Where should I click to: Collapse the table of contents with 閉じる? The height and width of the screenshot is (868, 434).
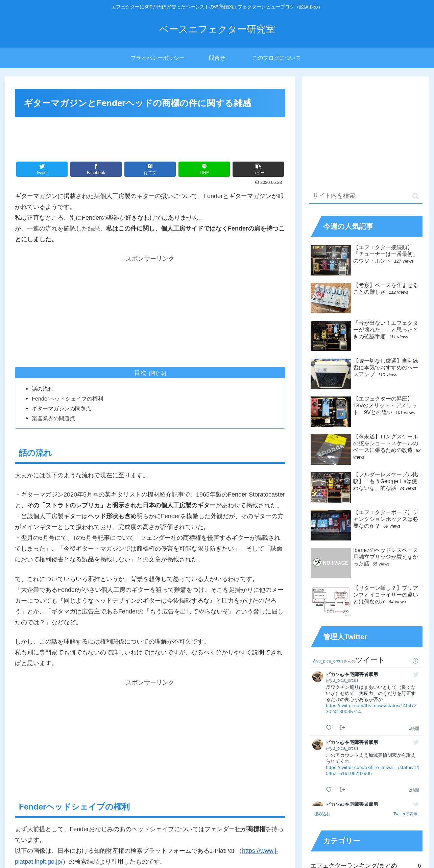point(158,373)
